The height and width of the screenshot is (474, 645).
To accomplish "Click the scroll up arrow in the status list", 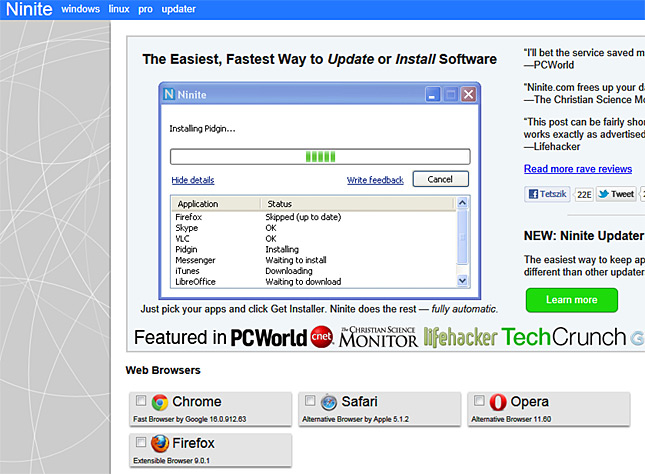I will (462, 202).
